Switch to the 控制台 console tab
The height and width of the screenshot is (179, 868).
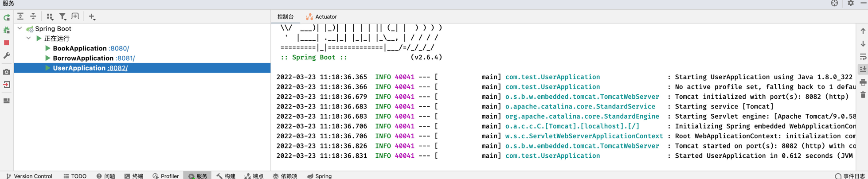pos(285,16)
